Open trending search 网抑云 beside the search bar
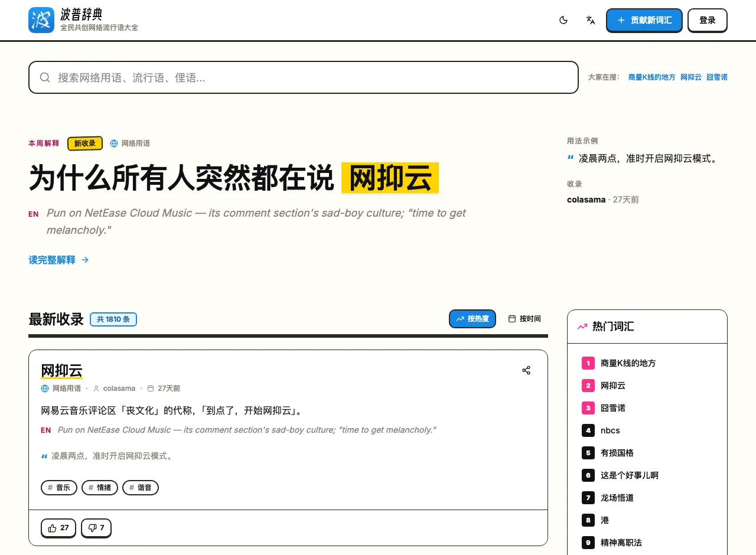Viewport: 756px width, 555px height. pos(690,77)
